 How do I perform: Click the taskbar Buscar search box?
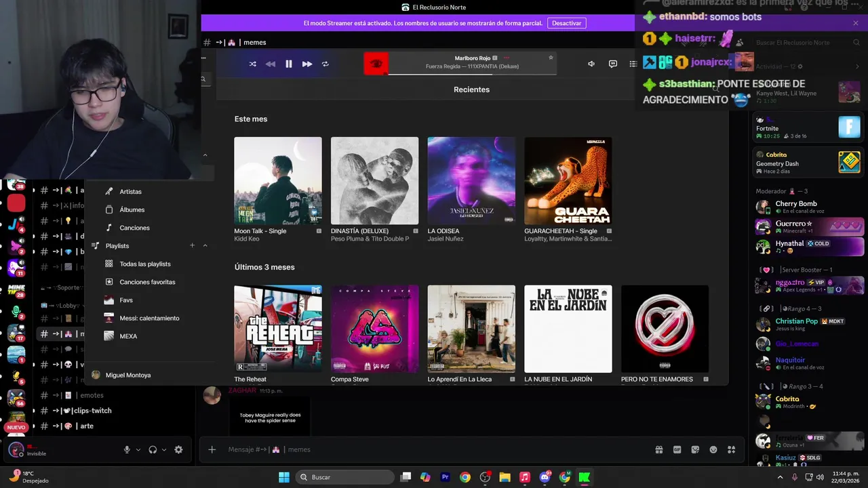click(346, 477)
